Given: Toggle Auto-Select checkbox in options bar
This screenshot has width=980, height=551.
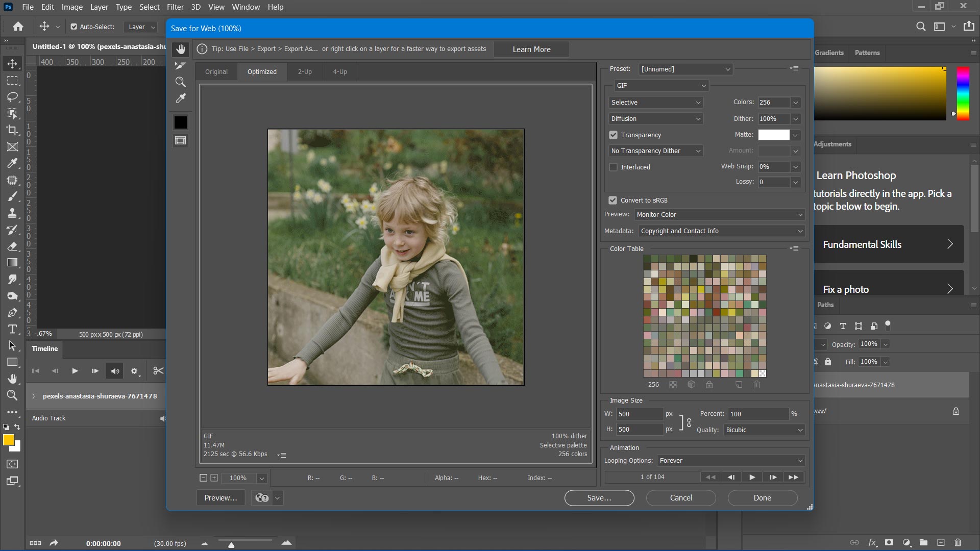Looking at the screenshot, I should coord(73,27).
